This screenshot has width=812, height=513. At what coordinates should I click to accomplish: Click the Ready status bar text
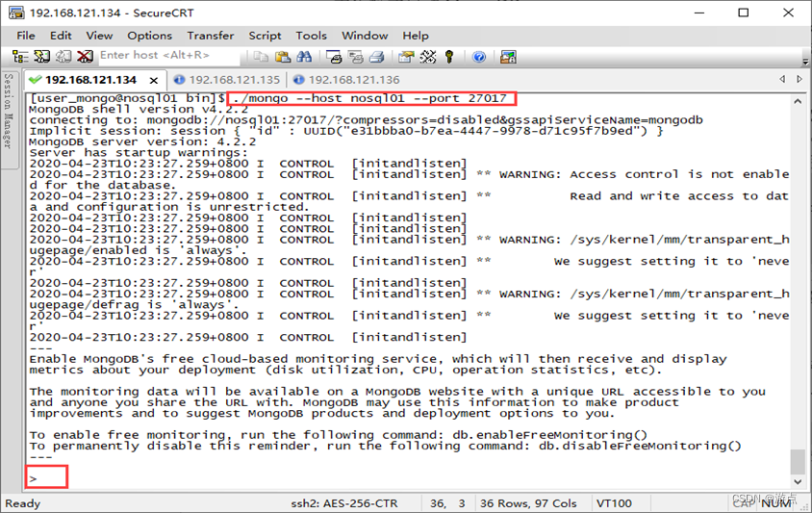(23, 503)
